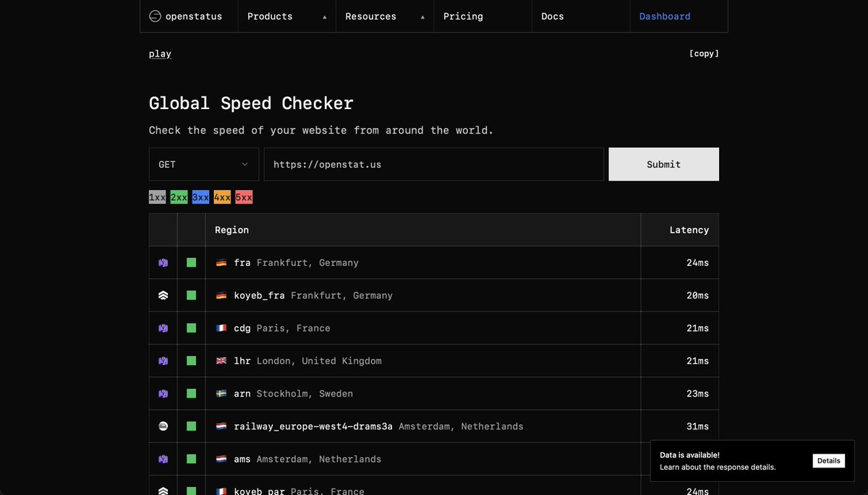The image size is (868, 495).
Task: Click the UK flag in the lhr row
Action: point(221,361)
